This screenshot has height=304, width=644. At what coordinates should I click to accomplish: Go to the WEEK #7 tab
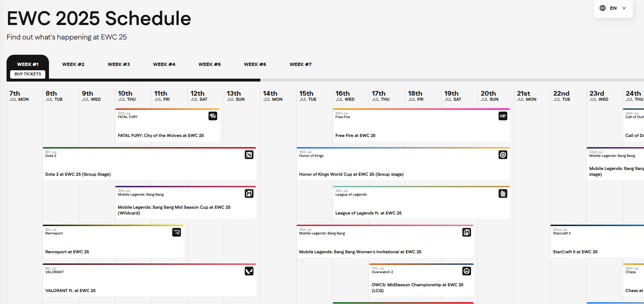(301, 64)
